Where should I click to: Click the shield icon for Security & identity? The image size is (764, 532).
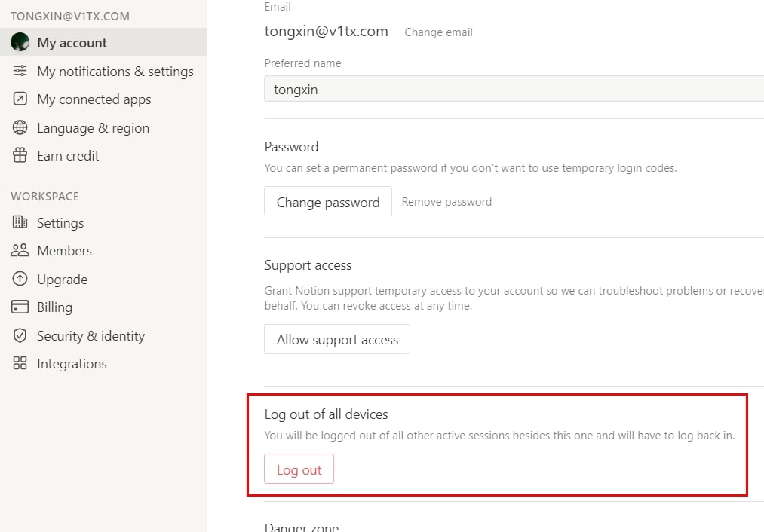[x=20, y=335]
